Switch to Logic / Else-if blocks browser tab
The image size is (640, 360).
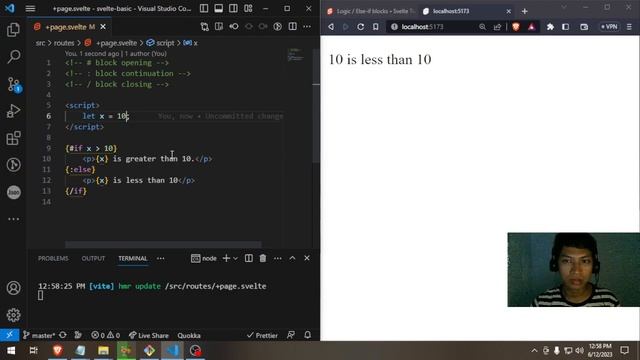371,11
